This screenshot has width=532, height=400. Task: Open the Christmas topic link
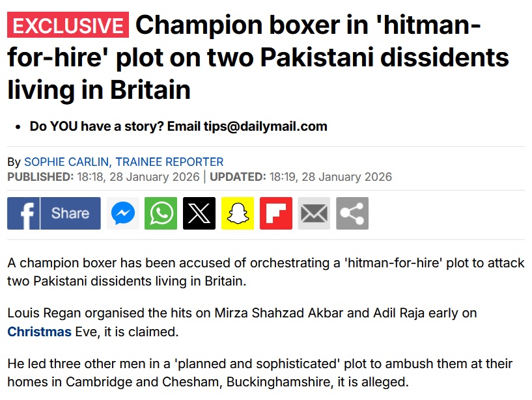[39, 332]
